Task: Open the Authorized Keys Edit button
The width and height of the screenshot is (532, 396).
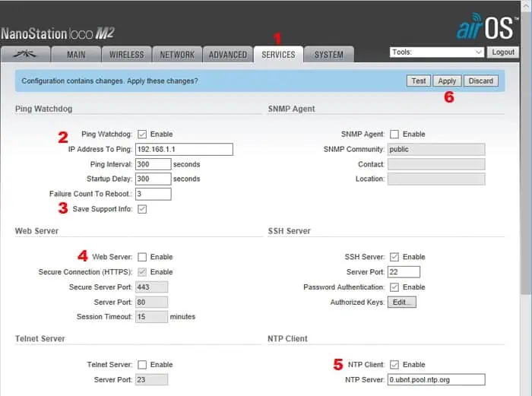Action: click(x=402, y=303)
